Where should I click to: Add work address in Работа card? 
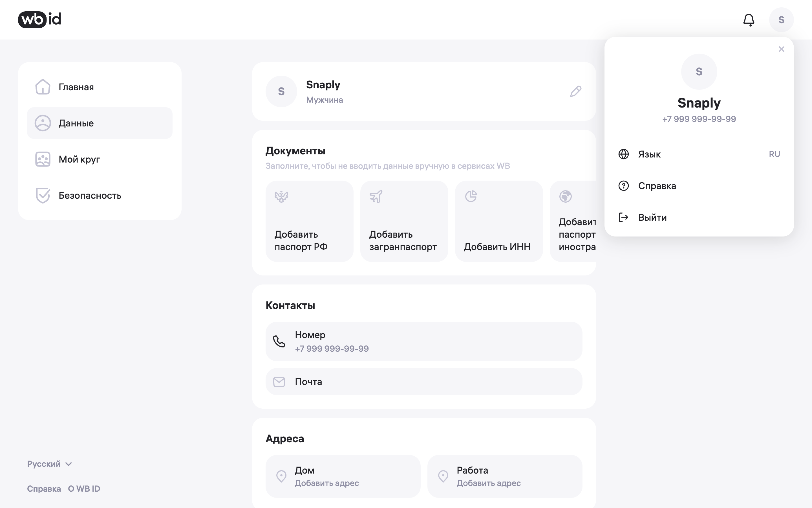pos(505,476)
